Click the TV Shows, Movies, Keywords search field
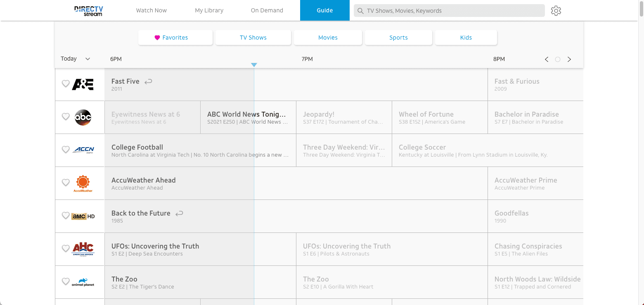The width and height of the screenshot is (644, 305). [x=449, y=11]
